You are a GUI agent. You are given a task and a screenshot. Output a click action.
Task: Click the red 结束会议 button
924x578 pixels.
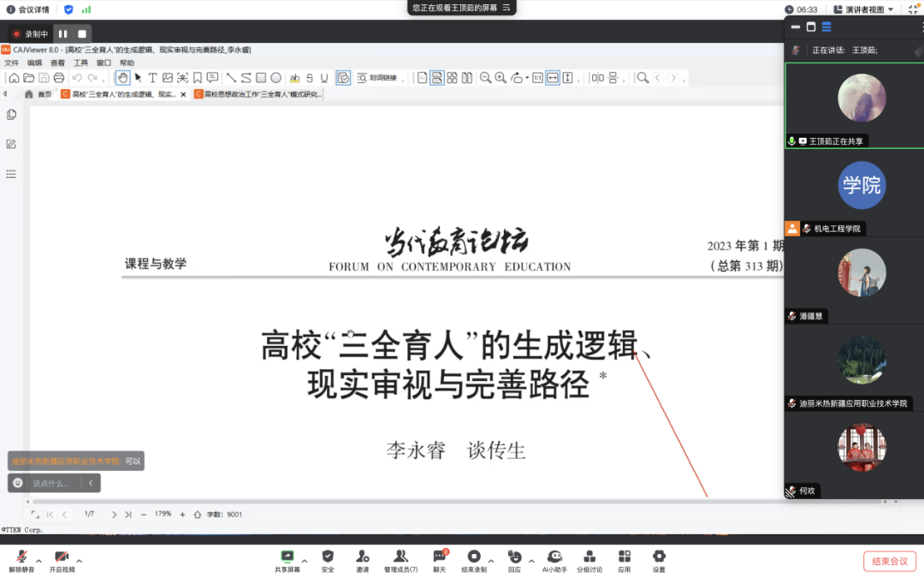click(x=889, y=560)
